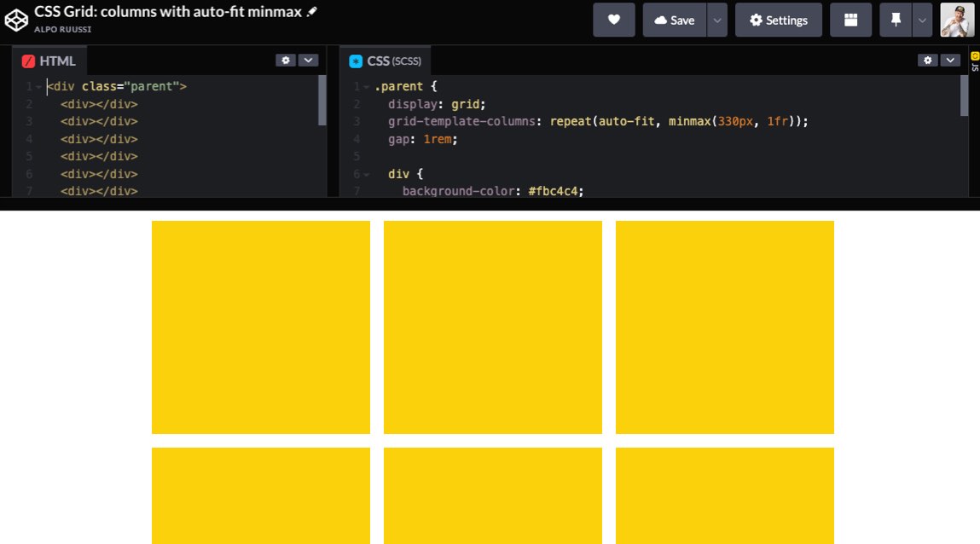Expand the pin options dropdown arrow
The width and height of the screenshot is (980, 544).
point(922,20)
